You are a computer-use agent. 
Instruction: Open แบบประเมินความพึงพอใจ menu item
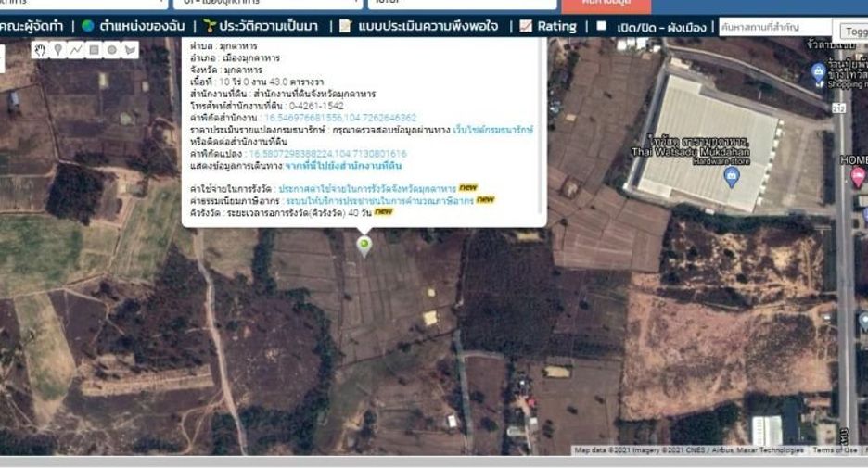click(x=428, y=26)
